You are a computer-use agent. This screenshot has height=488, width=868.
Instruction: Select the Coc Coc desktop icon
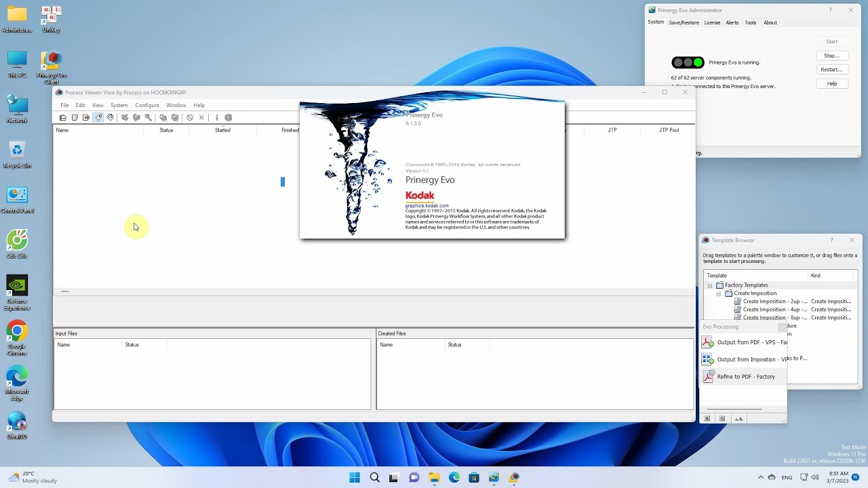(17, 245)
